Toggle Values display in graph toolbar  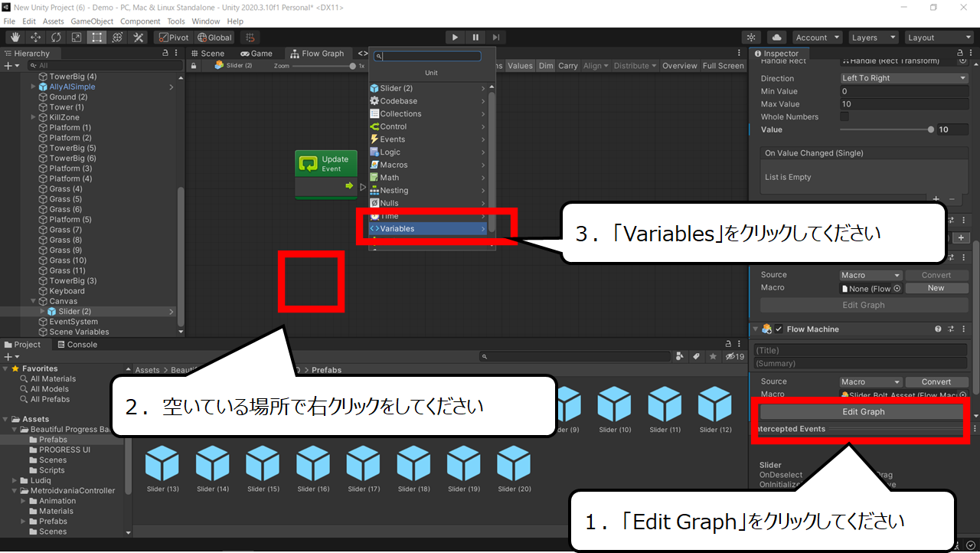click(520, 66)
